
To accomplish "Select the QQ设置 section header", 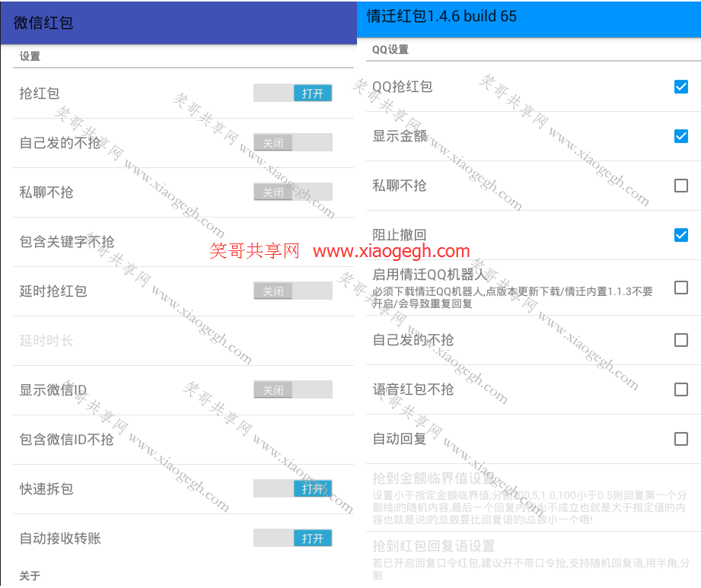I will click(x=390, y=49).
